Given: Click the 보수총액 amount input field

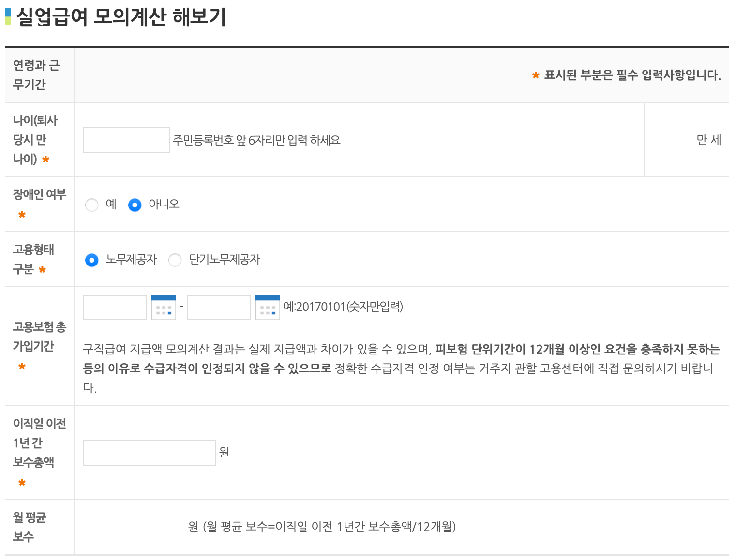Looking at the screenshot, I should (149, 452).
